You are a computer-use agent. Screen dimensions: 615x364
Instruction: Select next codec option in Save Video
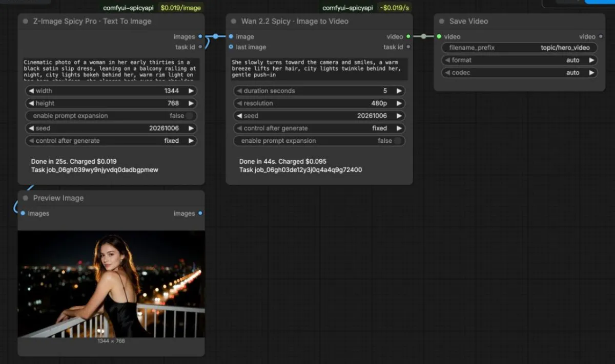click(x=591, y=73)
